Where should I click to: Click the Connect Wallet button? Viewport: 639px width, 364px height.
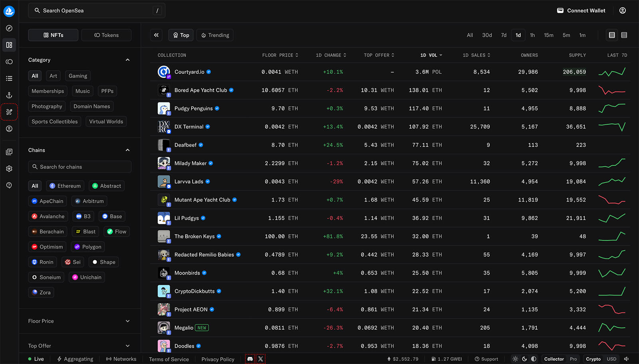tap(581, 11)
